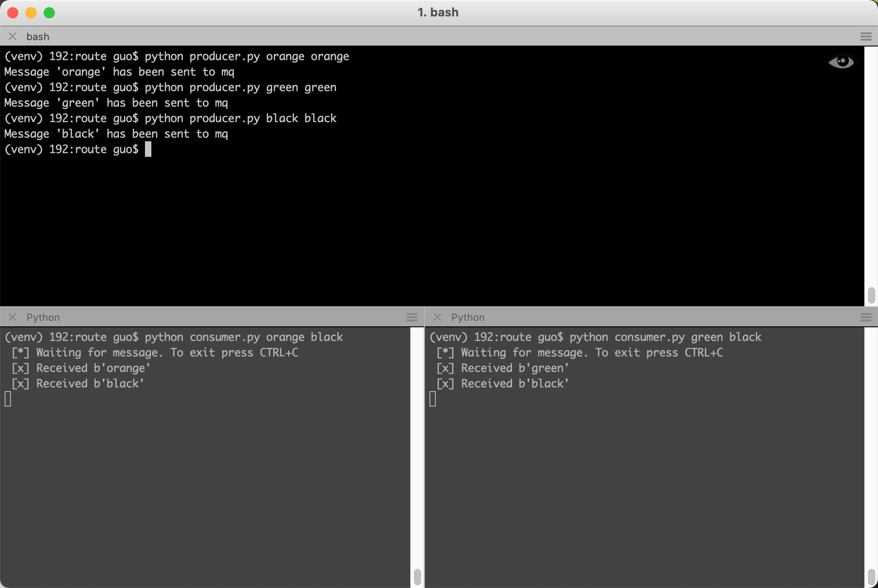Click the green fullscreen window button
The width and height of the screenshot is (878, 588).
click(49, 13)
